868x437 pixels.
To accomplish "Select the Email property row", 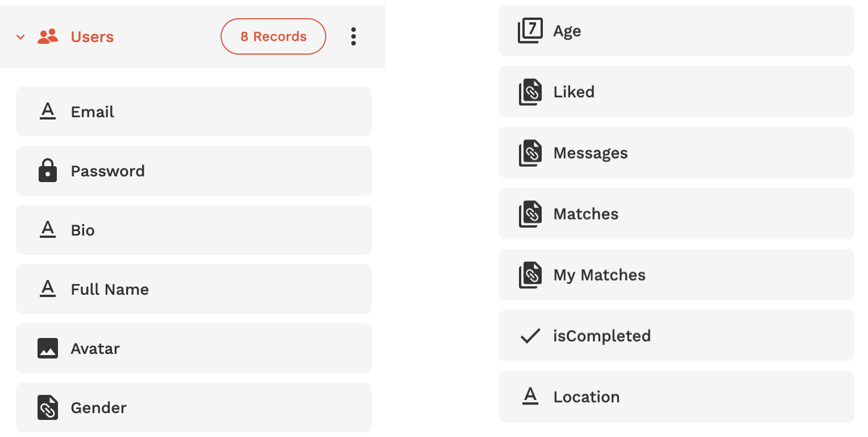I will tap(193, 112).
